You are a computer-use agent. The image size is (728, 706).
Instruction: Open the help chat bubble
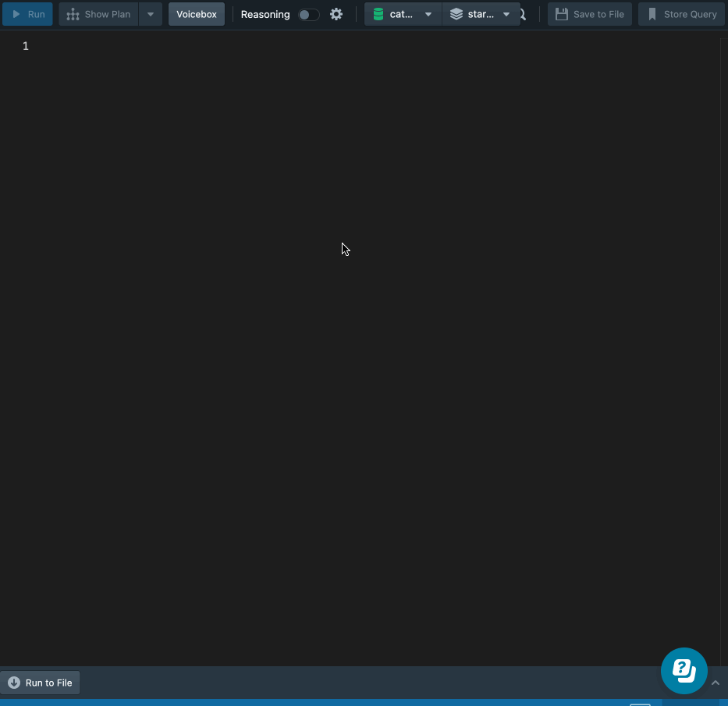click(684, 671)
